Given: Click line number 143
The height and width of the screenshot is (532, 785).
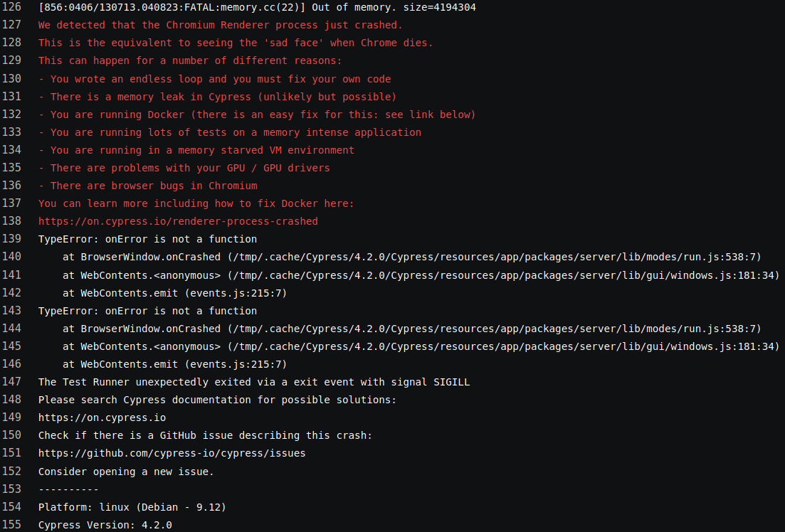Looking at the screenshot, I should coord(11,311).
